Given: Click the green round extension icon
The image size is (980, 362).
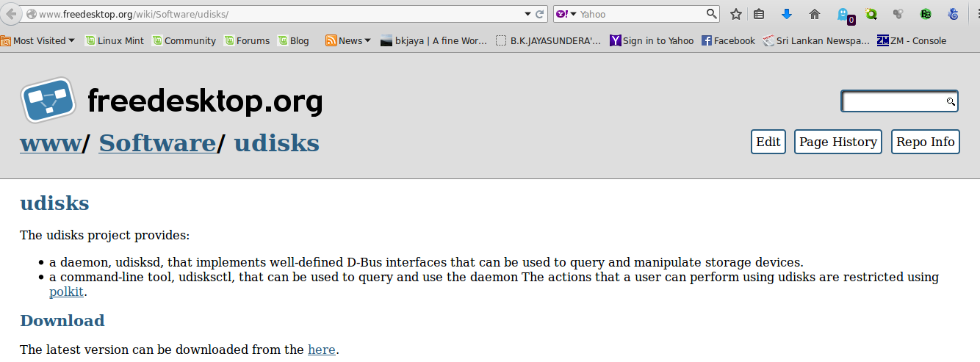Looking at the screenshot, I should (926, 14).
